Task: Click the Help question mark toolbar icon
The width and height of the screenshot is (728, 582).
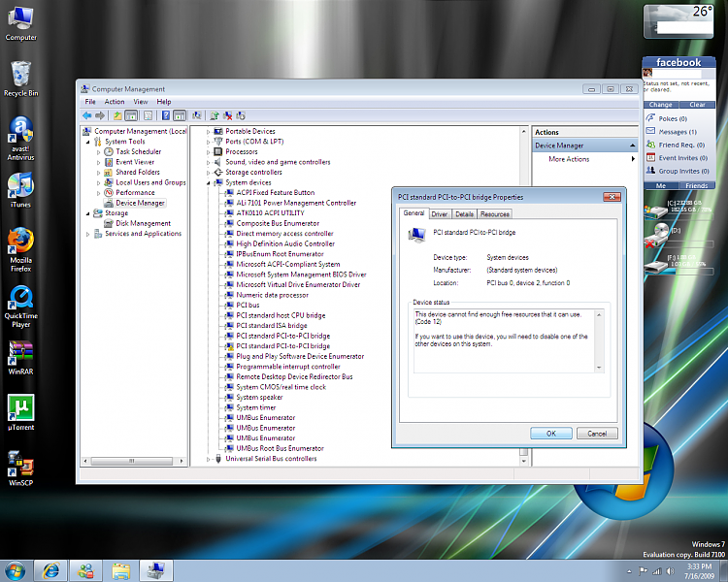Action: [166, 115]
